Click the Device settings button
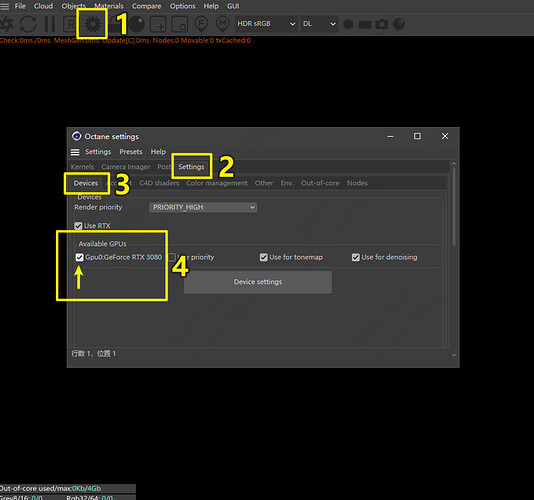The image size is (534, 500). (258, 282)
